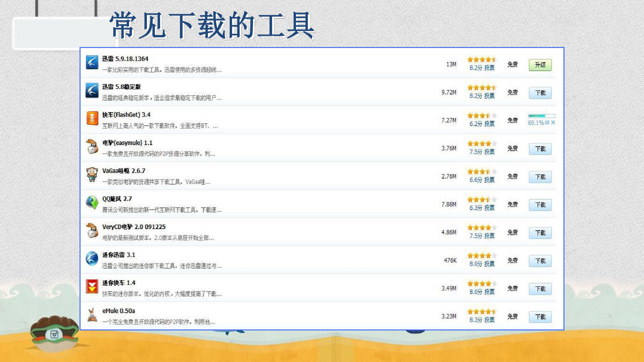Click the 电驴(easymule) 1.1 donkey icon

coord(92,146)
